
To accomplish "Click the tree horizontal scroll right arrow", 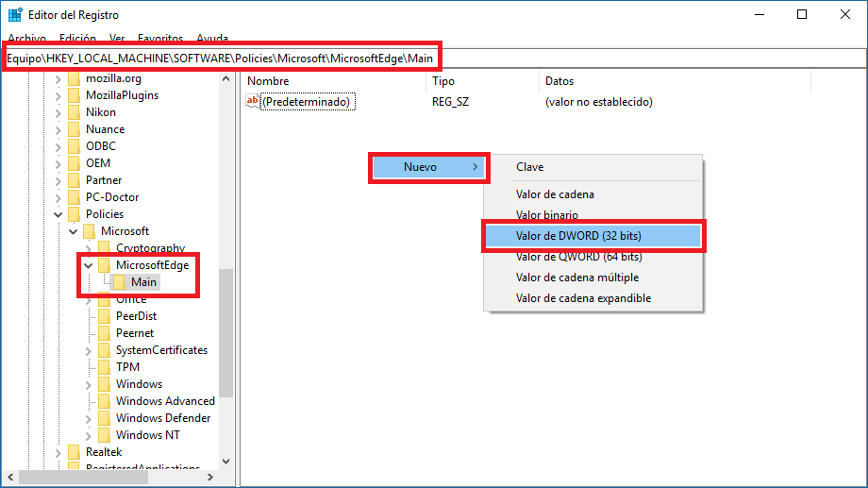I will [x=210, y=477].
